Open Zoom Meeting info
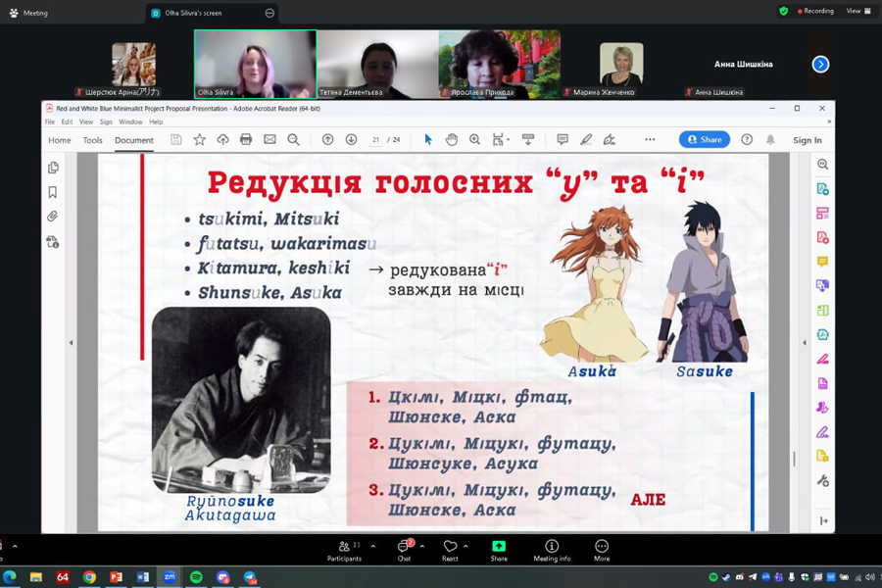This screenshot has width=882, height=588. coord(552,551)
